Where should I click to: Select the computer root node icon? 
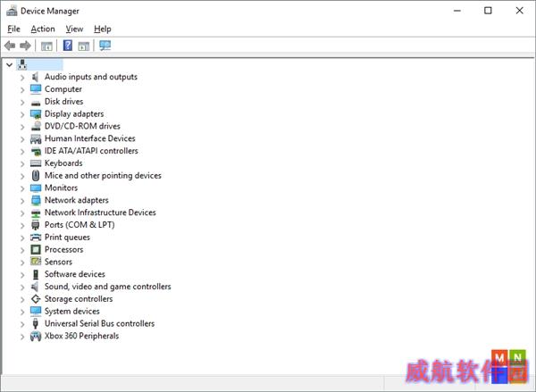[22, 64]
